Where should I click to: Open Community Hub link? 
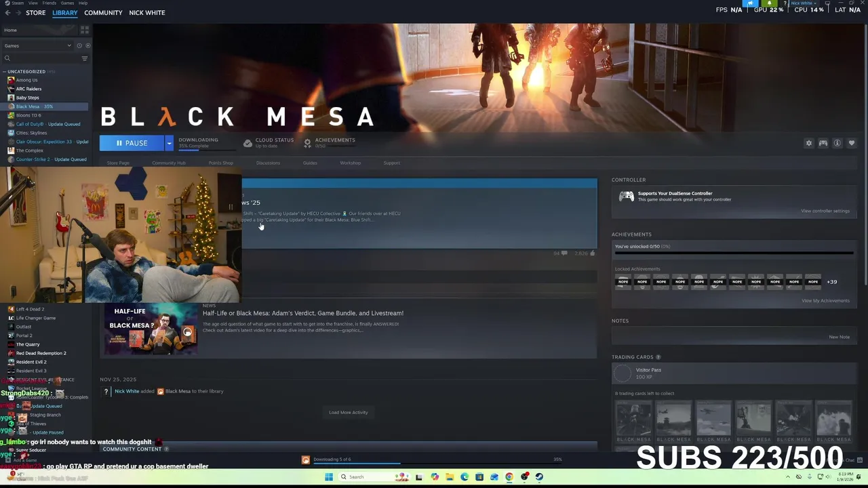[x=168, y=163]
